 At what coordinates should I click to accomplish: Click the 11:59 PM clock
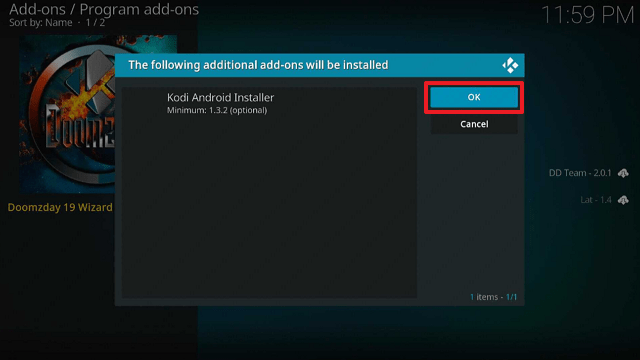click(587, 16)
